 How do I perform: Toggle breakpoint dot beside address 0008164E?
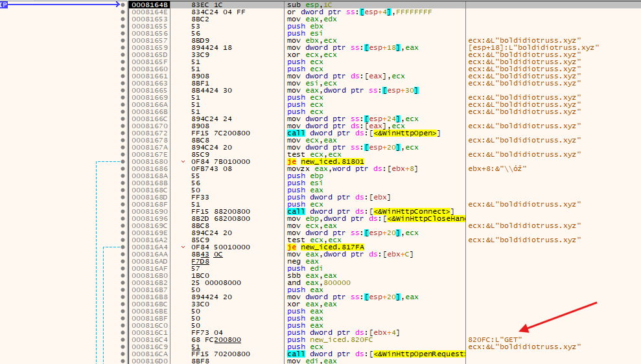pyautogui.click(x=122, y=12)
